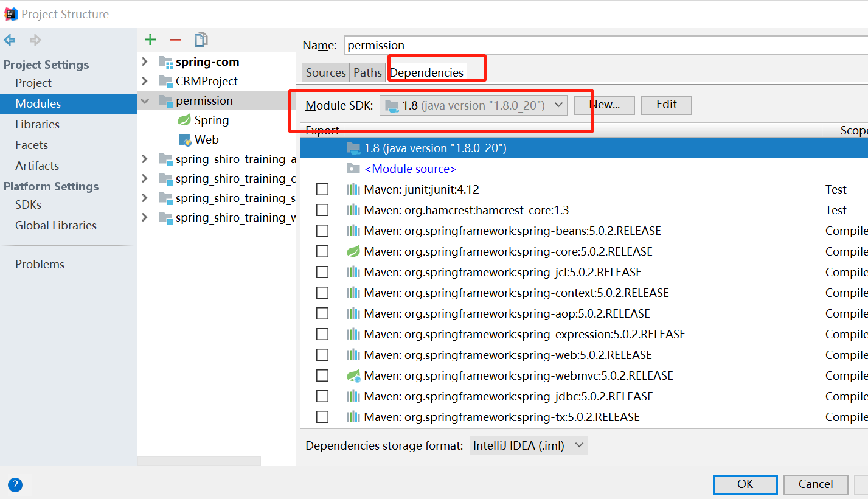Screen dimensions: 868x499
Task: Open SDKs under Platform Settings
Action: 28,204
